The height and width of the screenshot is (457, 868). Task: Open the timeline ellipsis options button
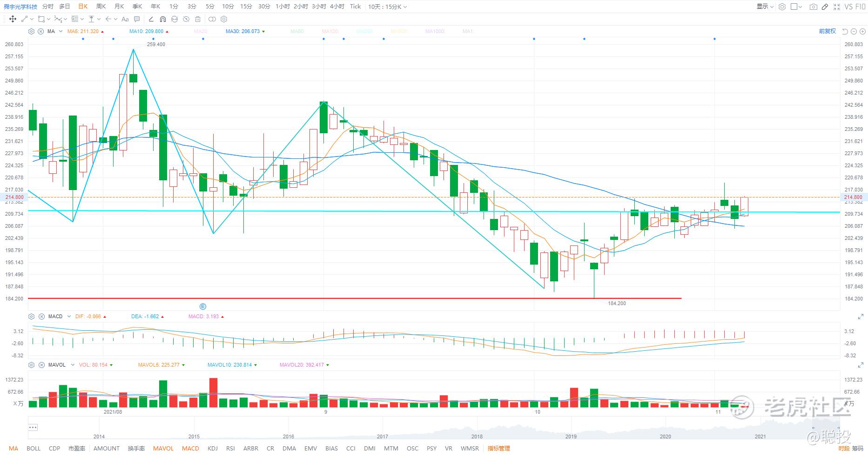click(x=33, y=427)
